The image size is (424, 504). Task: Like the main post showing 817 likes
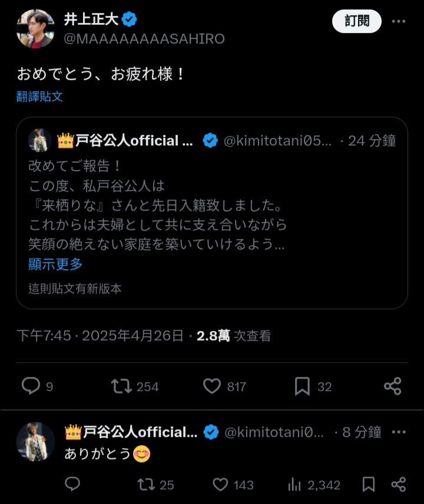click(212, 386)
